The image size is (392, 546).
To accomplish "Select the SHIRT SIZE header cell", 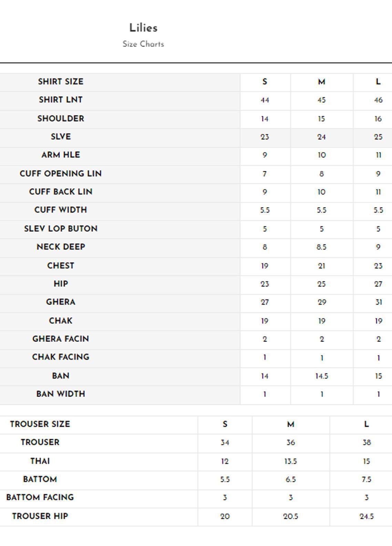I will coord(61,82).
